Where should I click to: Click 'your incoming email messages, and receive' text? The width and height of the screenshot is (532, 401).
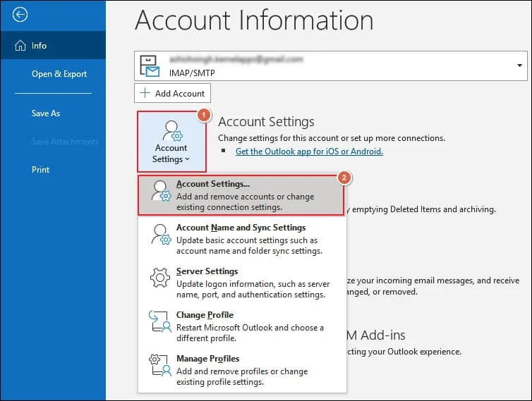tap(437, 280)
